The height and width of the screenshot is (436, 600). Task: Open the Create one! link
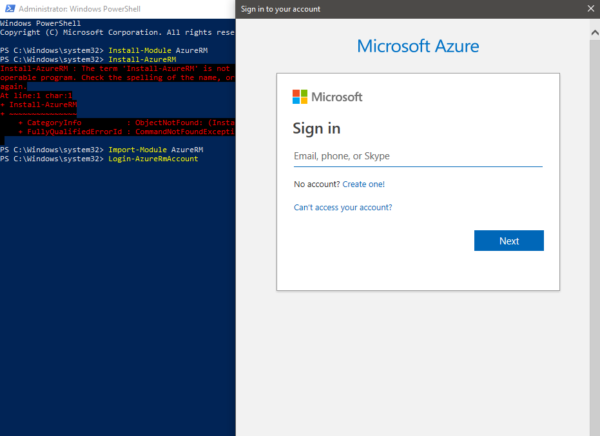[363, 184]
